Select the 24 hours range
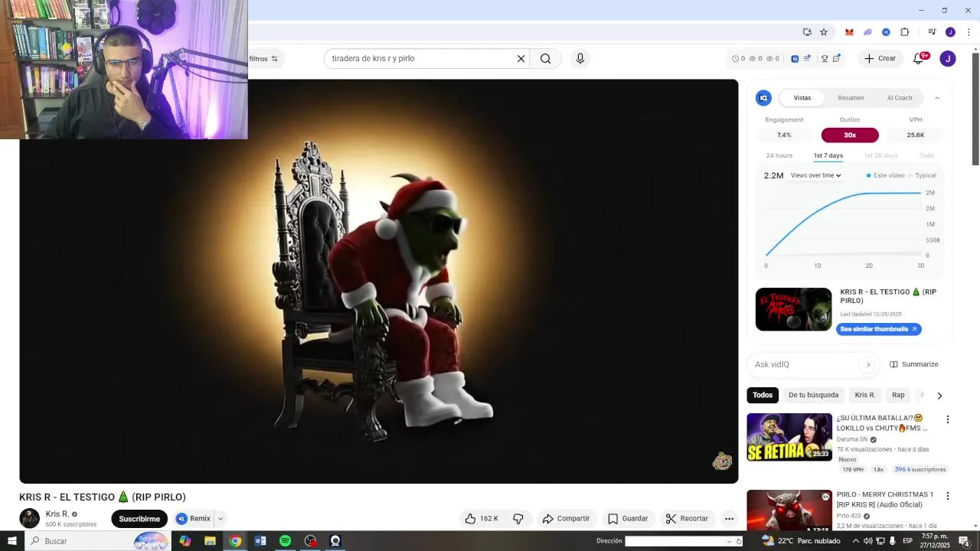 click(779, 155)
